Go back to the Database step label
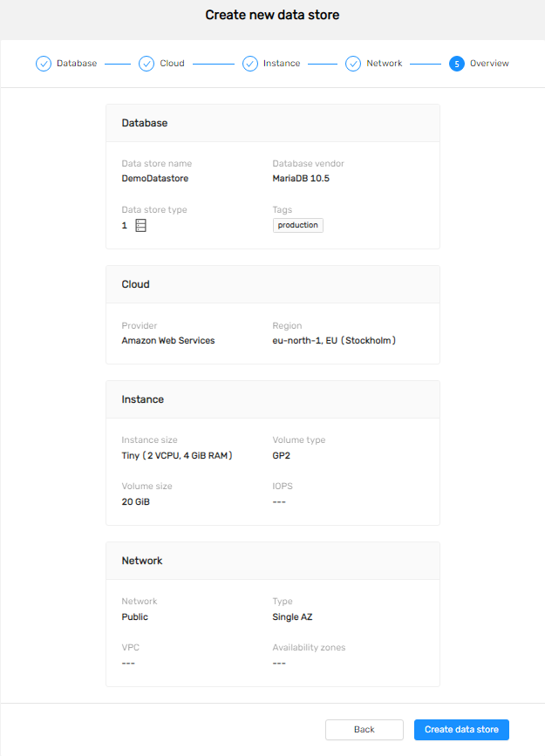Screen dimensions: 545x756 pyautogui.click(x=77, y=63)
